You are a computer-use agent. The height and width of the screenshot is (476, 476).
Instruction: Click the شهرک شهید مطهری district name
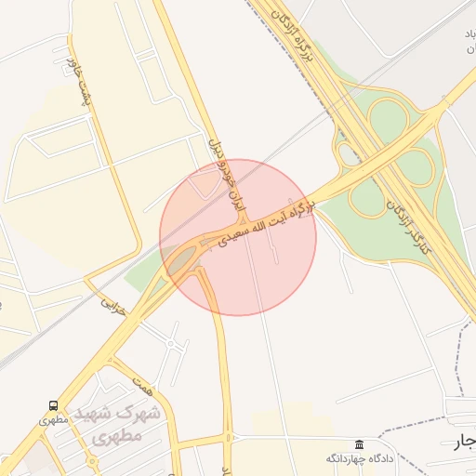117,425
